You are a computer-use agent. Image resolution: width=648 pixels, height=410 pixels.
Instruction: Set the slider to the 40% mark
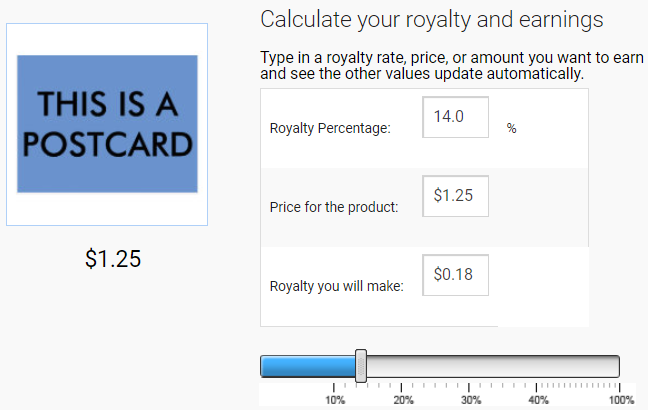pos(536,366)
